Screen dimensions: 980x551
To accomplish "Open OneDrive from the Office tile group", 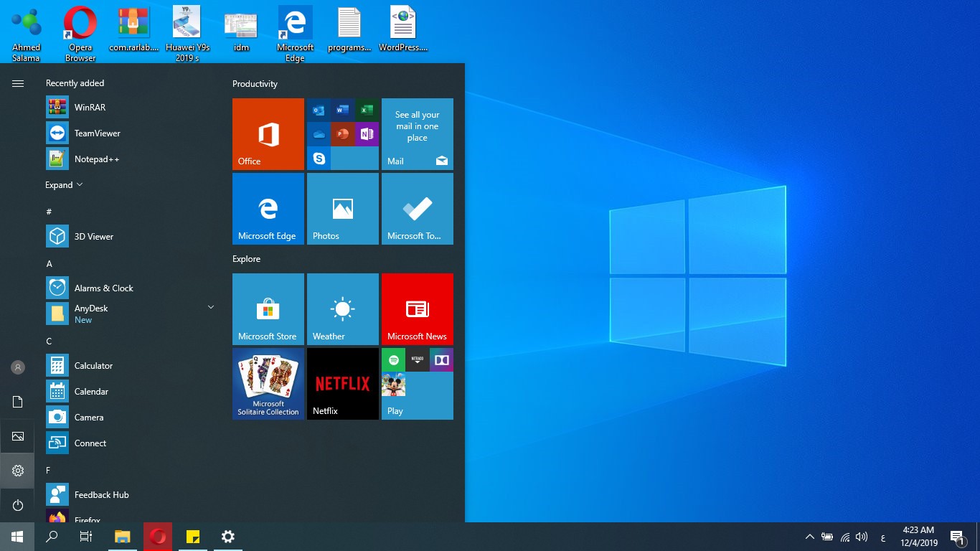I will (319, 134).
